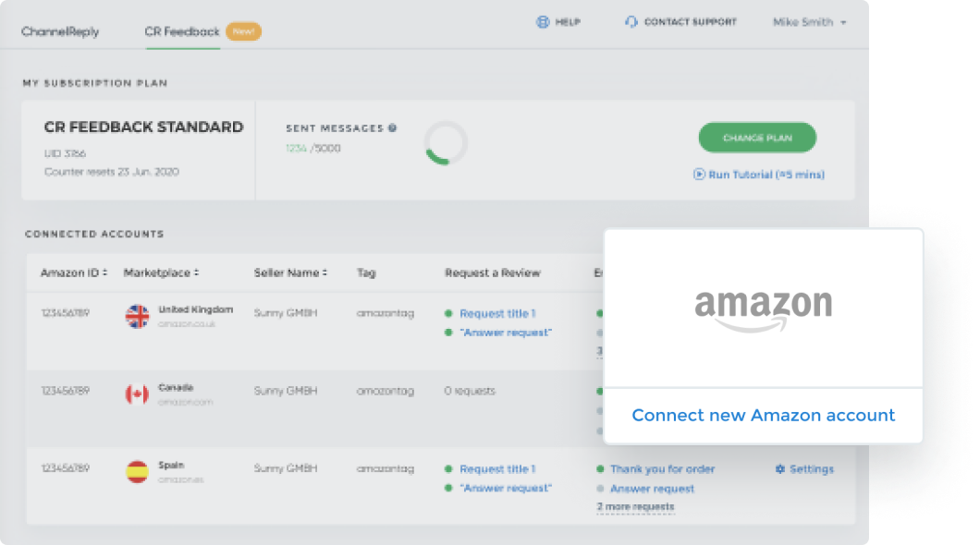The width and height of the screenshot is (980, 545).
Task: Click 0 requests in Canada row
Action: (470, 391)
